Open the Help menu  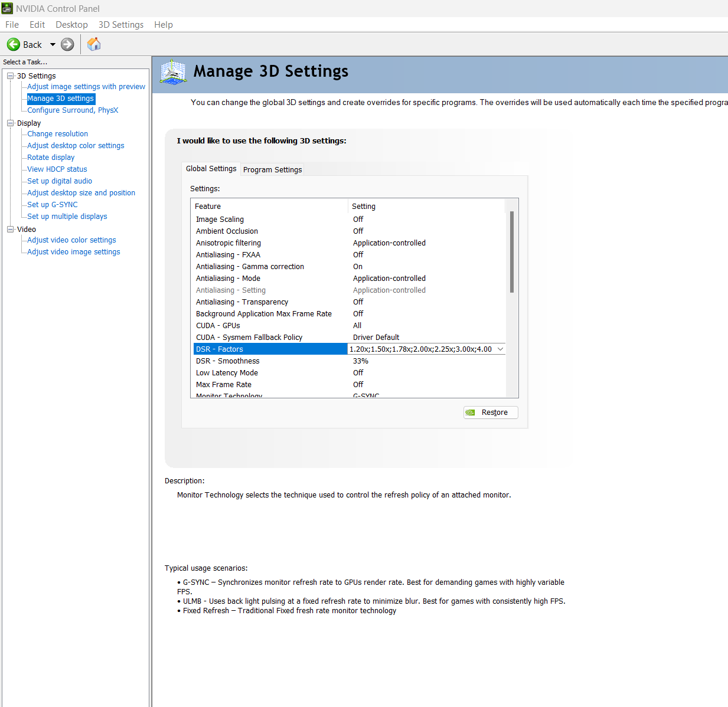(x=164, y=25)
